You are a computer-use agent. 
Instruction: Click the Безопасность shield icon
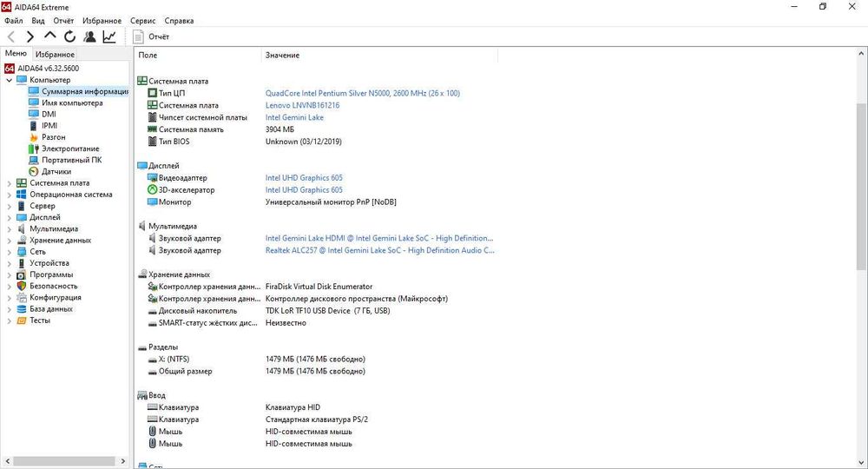[22, 287]
